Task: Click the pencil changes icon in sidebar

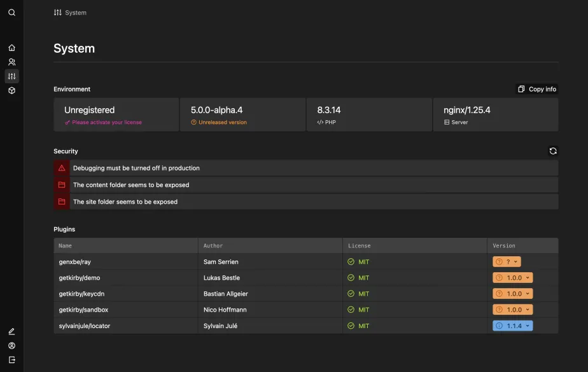Action: [11, 331]
